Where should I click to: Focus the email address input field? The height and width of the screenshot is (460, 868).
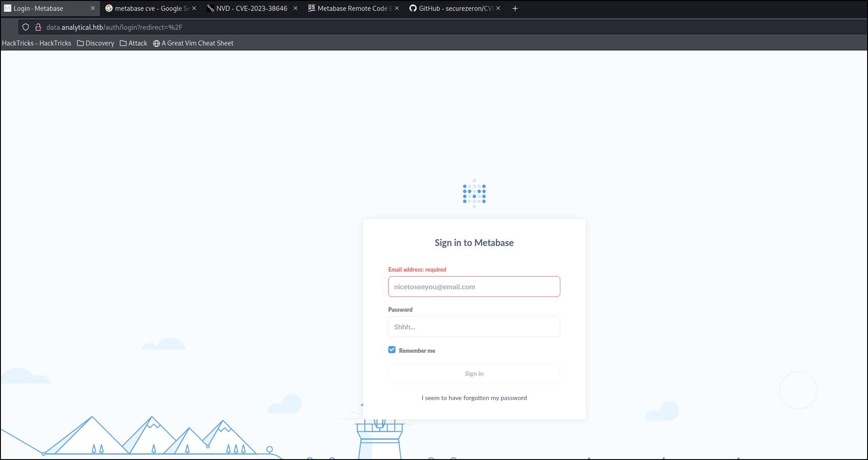coord(474,287)
